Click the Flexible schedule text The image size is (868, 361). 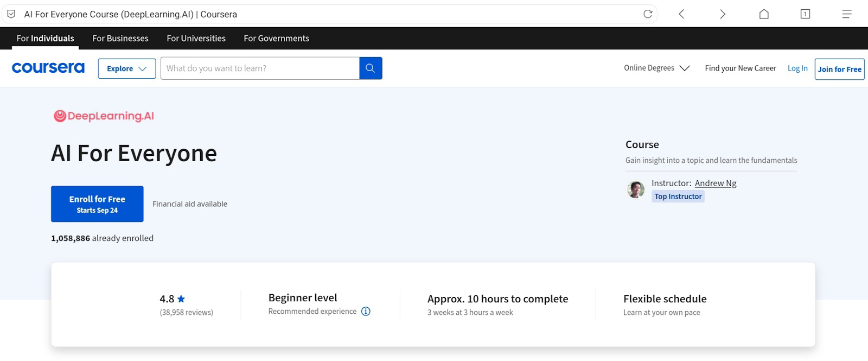tap(665, 299)
